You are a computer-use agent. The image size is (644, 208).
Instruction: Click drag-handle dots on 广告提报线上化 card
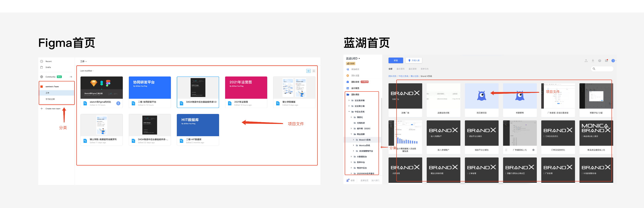click(x=506, y=150)
